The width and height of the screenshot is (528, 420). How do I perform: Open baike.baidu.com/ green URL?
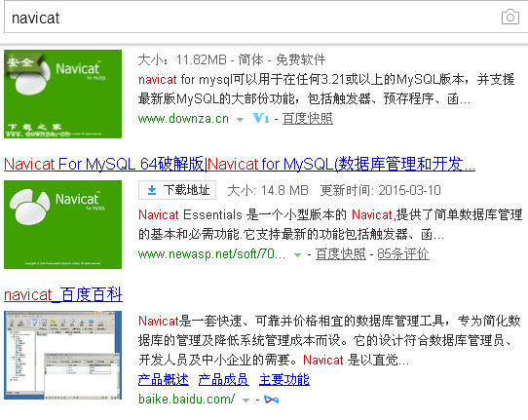186,400
